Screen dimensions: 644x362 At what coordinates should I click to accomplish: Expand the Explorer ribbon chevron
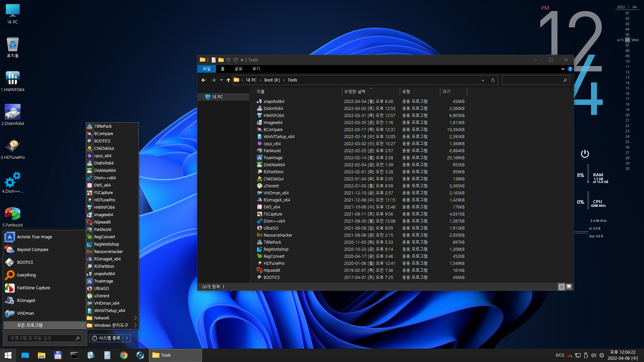(562, 69)
